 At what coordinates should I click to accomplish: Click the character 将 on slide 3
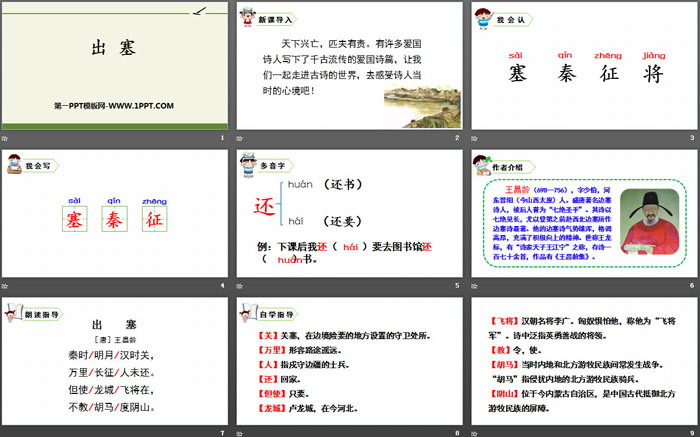coord(654,74)
